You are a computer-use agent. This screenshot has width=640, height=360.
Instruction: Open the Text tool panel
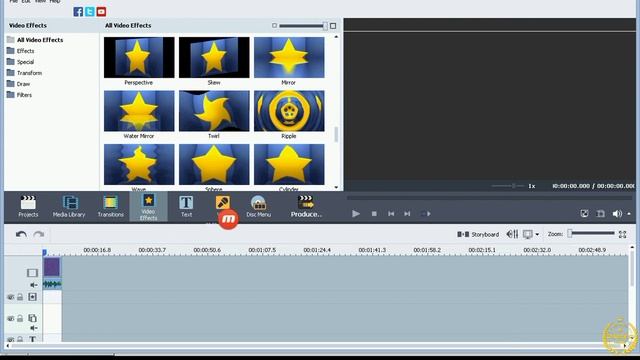tap(186, 206)
